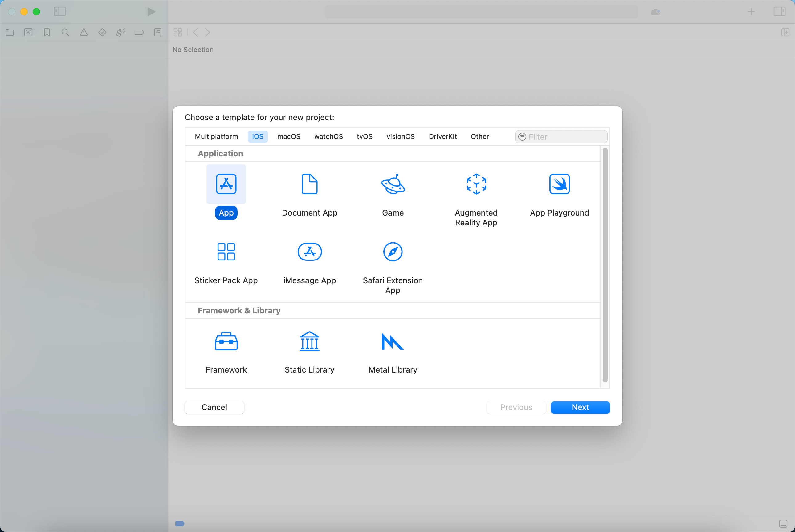
Task: Select the Framework toolbox icon
Action: 226,341
